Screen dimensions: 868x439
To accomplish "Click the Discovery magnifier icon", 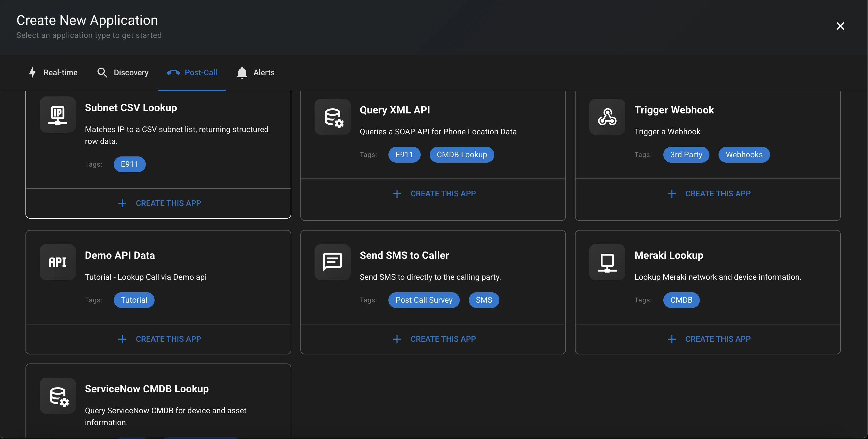I will coord(102,72).
